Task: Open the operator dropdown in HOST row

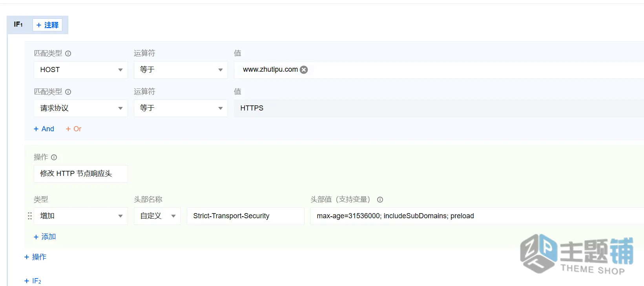Action: pyautogui.click(x=181, y=70)
